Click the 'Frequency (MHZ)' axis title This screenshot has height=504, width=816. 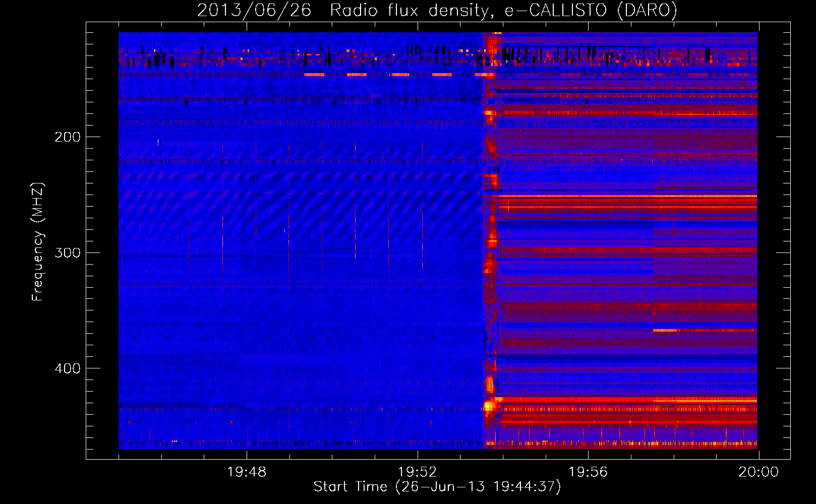click(38, 242)
